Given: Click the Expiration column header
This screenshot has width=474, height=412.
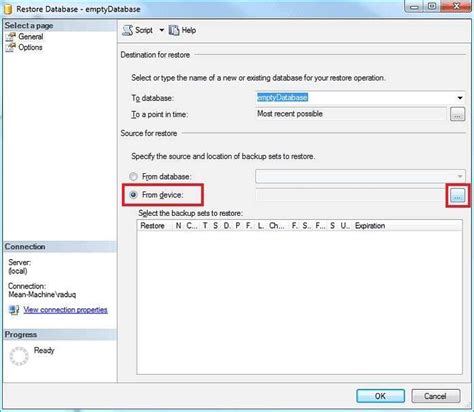Looking at the screenshot, I should tap(370, 226).
